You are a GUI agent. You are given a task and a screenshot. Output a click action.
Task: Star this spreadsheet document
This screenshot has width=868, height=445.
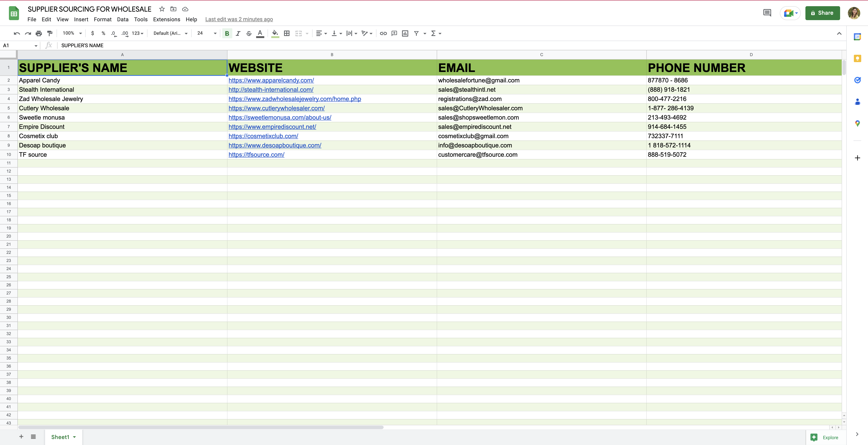coord(162,9)
